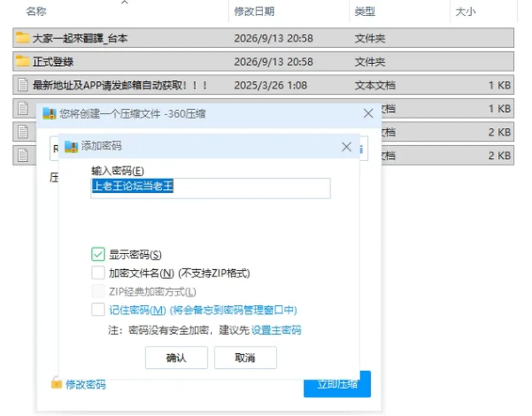This screenshot has width=532, height=416.
Task: Click the folder icon beside 正式登録
Action: [x=22, y=61]
